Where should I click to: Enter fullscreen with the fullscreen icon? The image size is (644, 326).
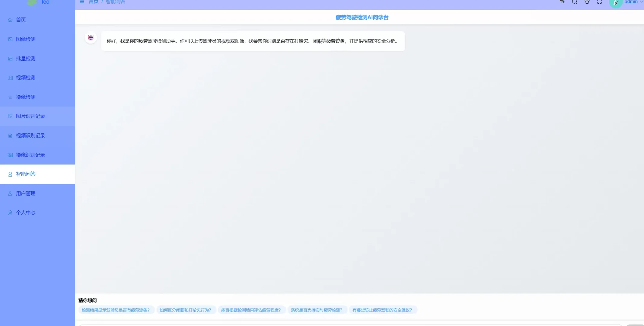(x=599, y=2)
